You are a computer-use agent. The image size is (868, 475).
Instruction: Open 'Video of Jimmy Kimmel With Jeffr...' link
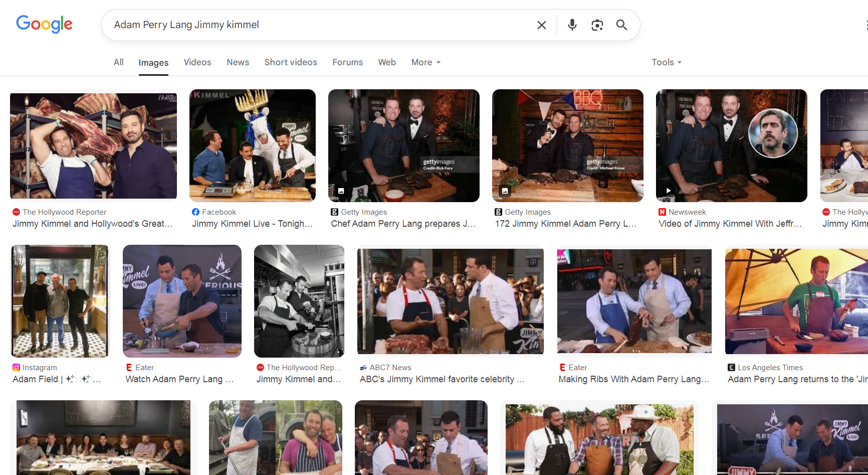(730, 224)
